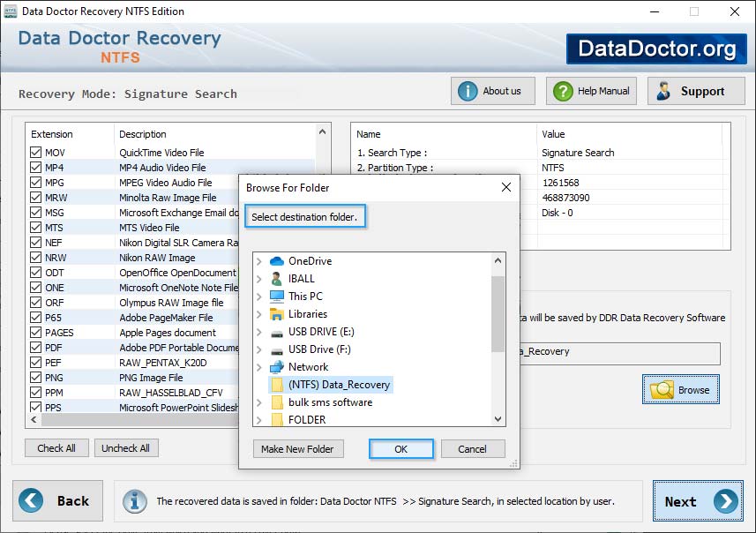Image resolution: width=756 pixels, height=533 pixels.
Task: Click the OneDrive cloud icon
Action: pyautogui.click(x=277, y=261)
